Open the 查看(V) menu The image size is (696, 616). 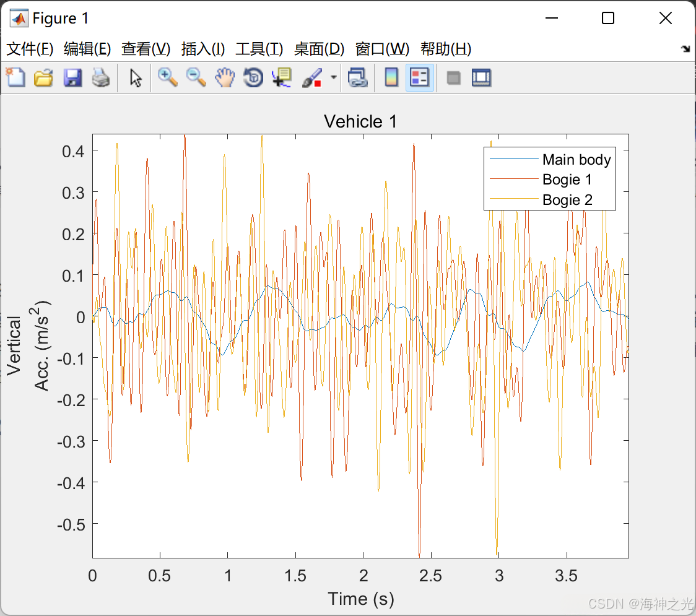click(x=146, y=48)
